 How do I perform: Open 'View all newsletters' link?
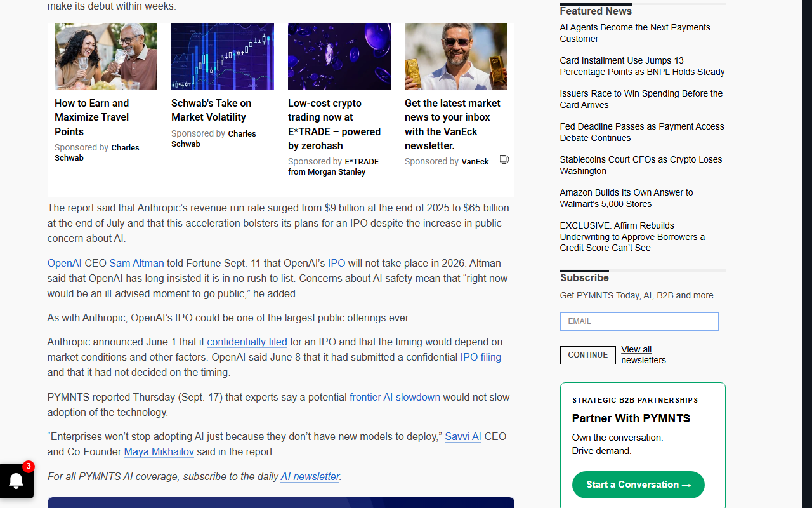point(645,355)
